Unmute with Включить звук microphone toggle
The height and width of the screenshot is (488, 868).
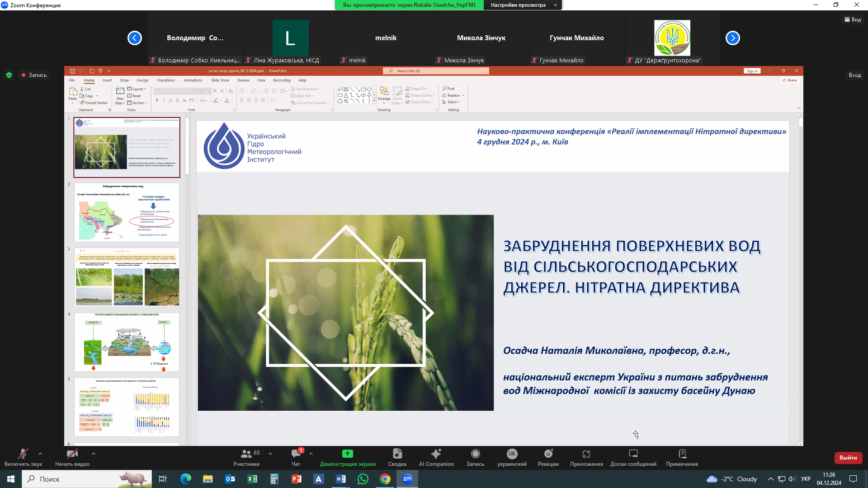(23, 454)
